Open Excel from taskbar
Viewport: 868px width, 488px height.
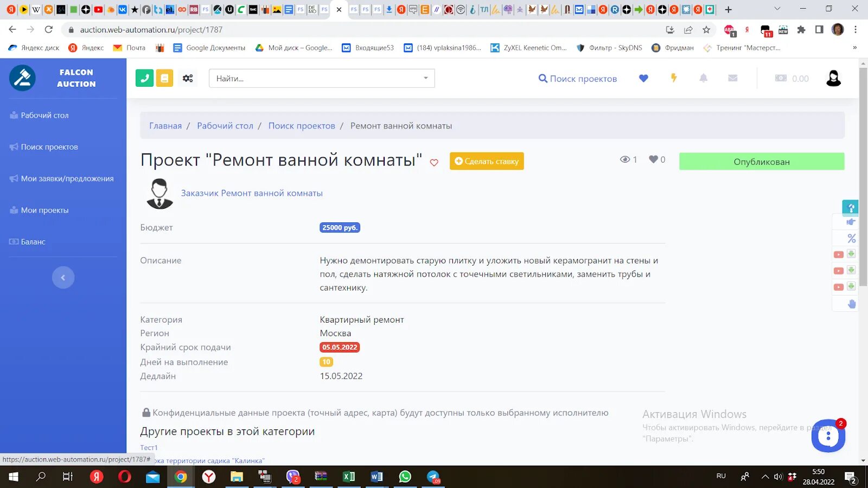349,477
